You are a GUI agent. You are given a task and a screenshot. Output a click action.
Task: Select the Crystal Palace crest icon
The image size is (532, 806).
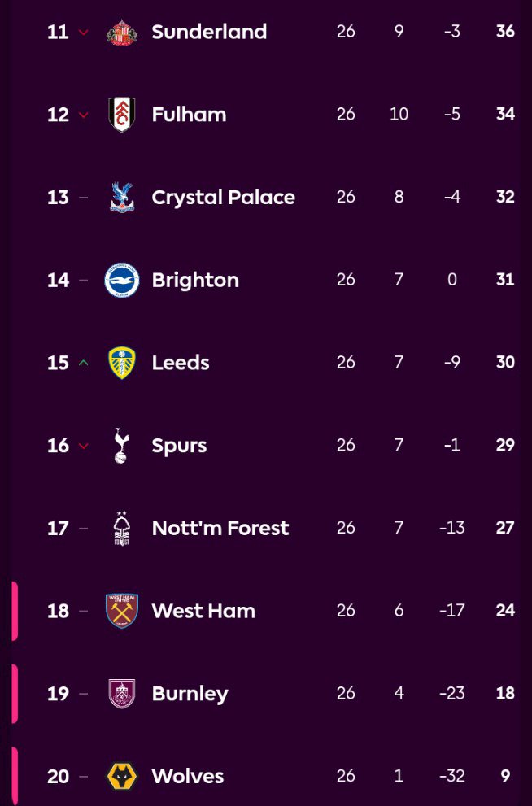click(122, 198)
